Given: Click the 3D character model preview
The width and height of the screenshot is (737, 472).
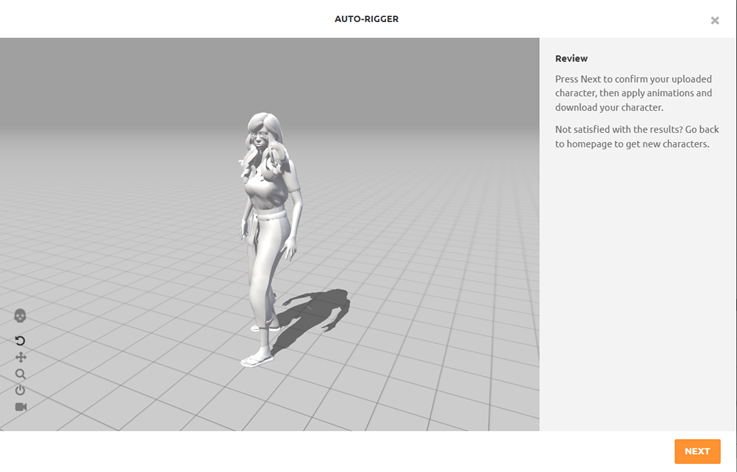Looking at the screenshot, I should (270, 239).
